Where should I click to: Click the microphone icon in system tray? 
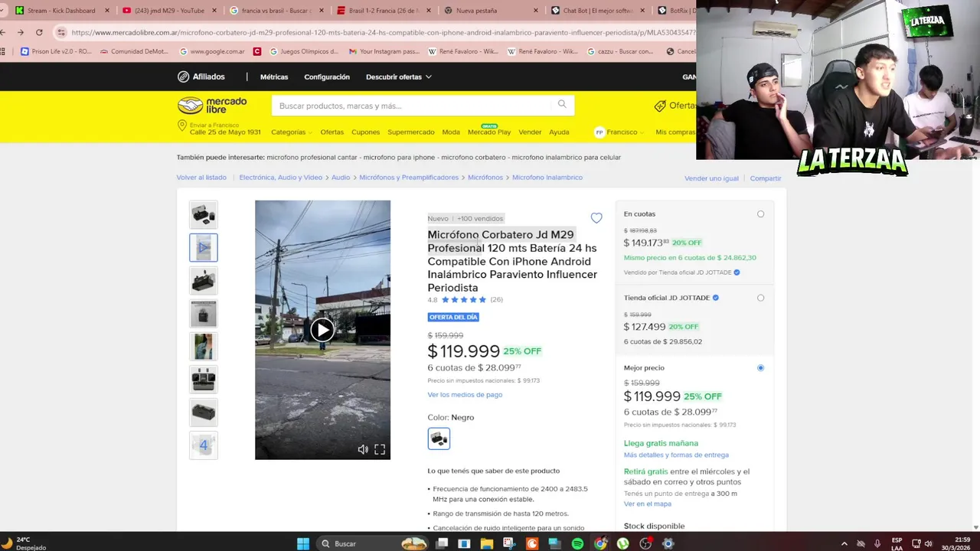point(877,543)
